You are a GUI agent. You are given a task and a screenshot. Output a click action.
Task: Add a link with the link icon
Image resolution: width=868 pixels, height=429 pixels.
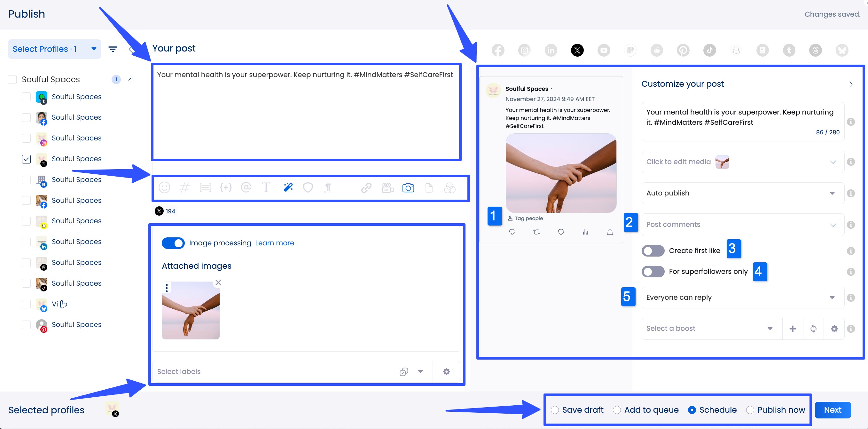366,188
